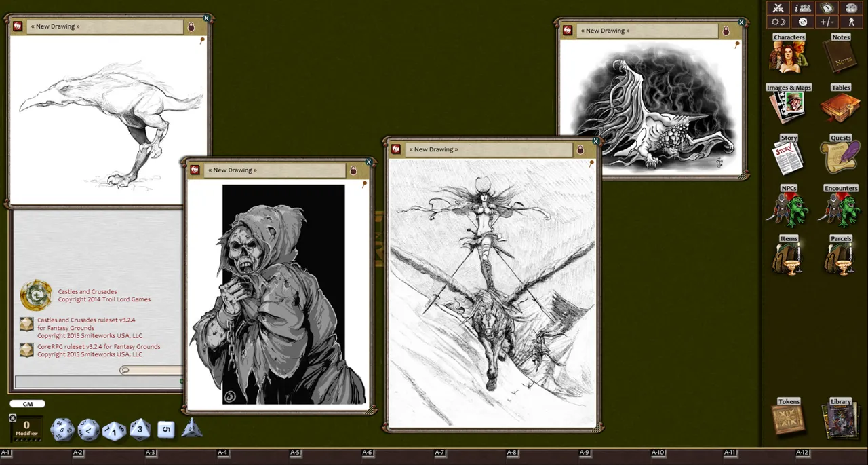Open the Options gear icon

[x=803, y=22]
